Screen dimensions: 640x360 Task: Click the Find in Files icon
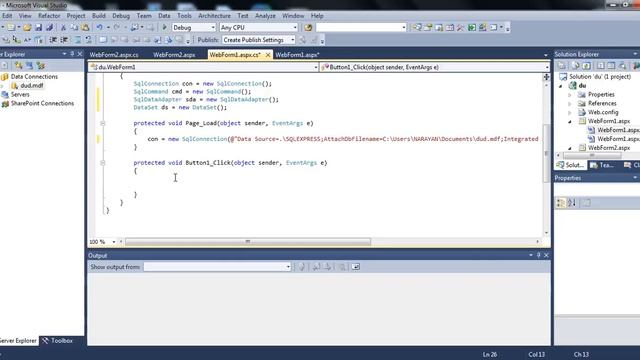(x=308, y=27)
